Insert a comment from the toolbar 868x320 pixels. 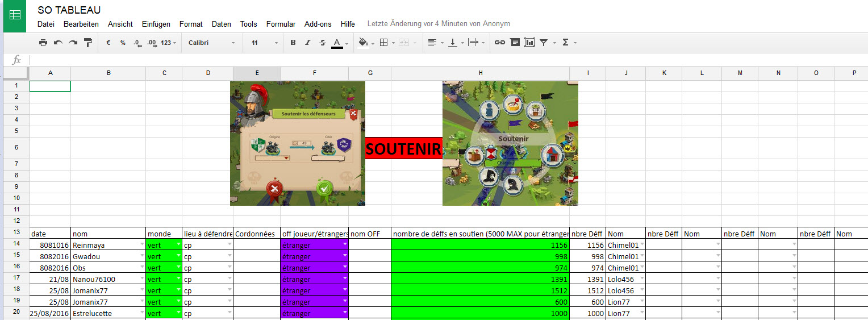click(515, 43)
